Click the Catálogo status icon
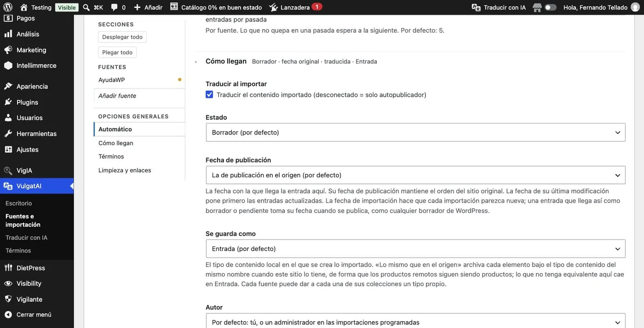The width and height of the screenshot is (644, 328). coord(174,7)
